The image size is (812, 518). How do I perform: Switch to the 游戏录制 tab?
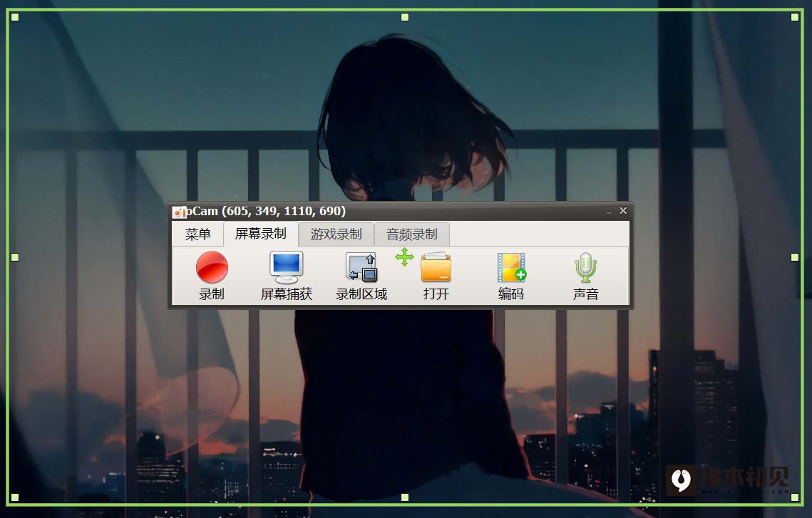pos(336,234)
